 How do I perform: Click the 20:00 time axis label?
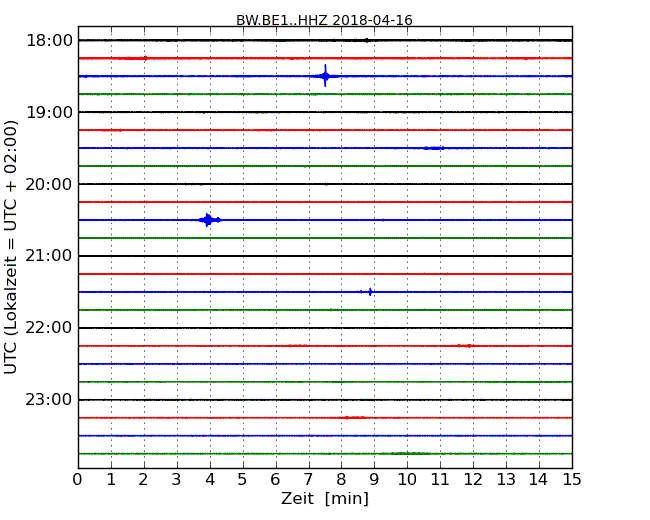49,184
